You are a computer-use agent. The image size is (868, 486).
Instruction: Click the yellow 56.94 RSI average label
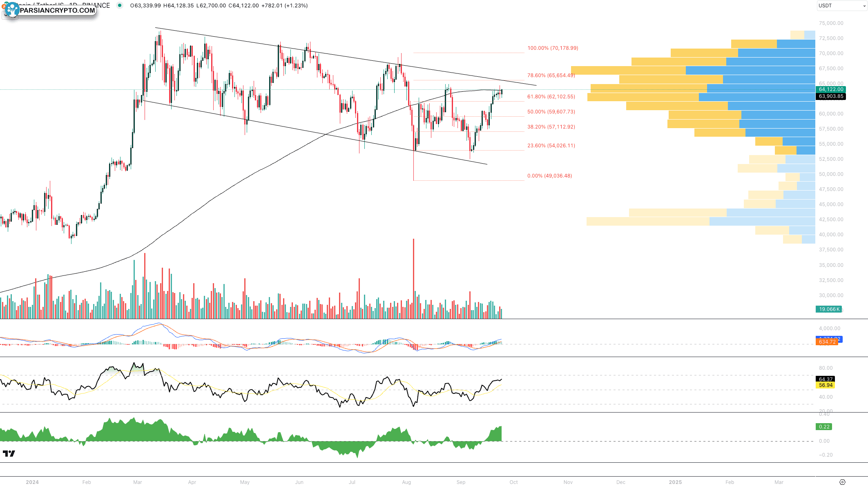[825, 385]
